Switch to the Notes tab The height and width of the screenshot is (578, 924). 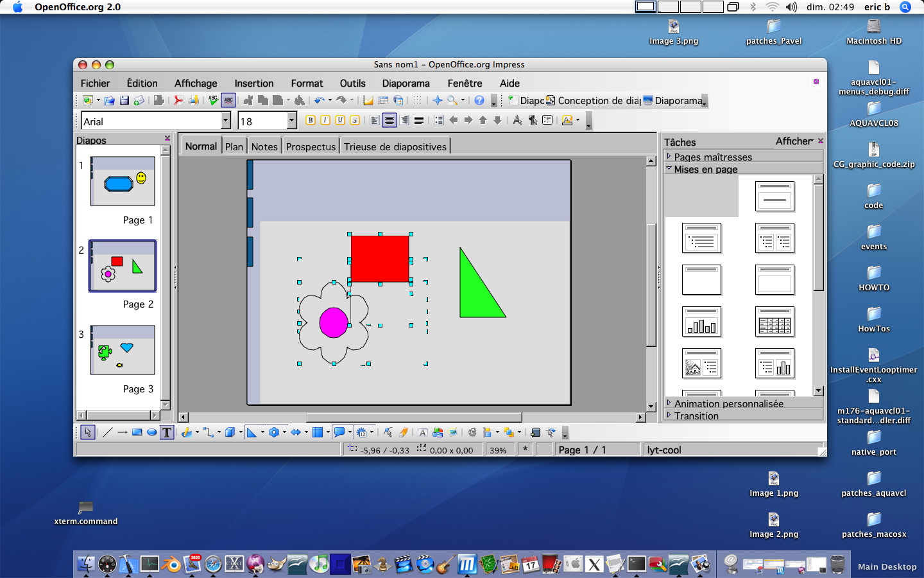(264, 146)
